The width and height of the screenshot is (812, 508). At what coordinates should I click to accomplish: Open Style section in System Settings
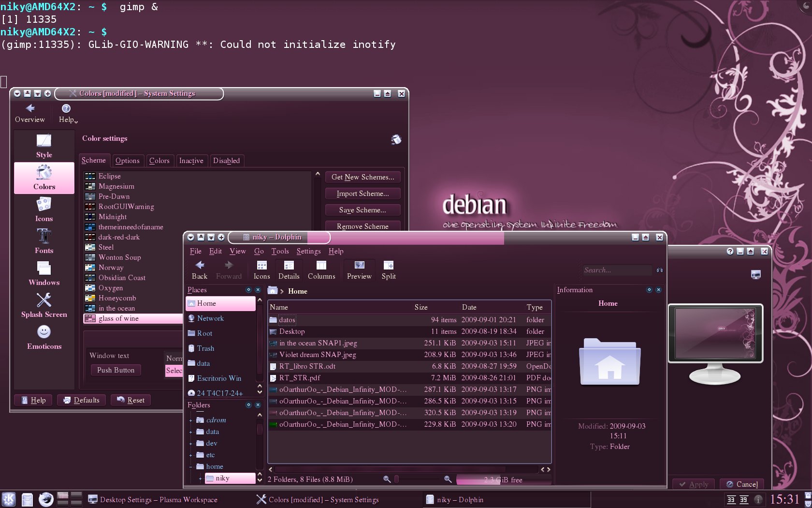point(44,146)
